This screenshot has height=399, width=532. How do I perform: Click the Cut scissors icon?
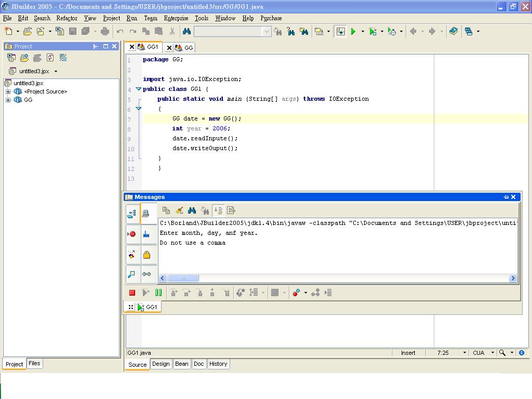point(172,32)
